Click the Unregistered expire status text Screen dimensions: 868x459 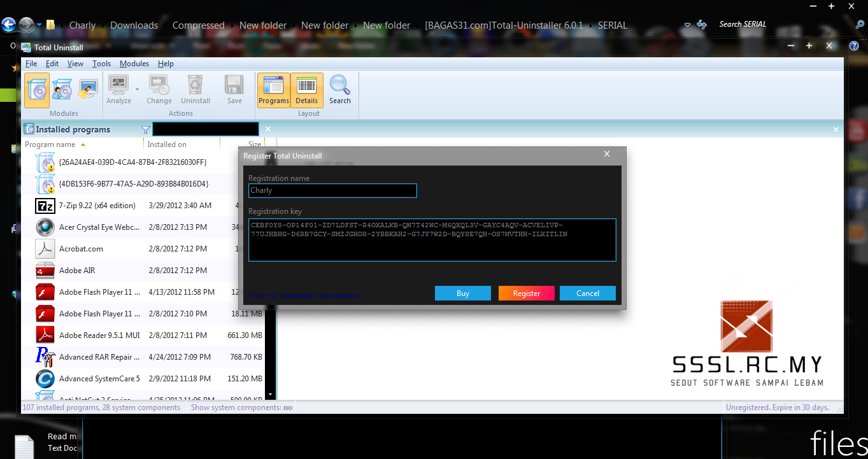[778, 407]
